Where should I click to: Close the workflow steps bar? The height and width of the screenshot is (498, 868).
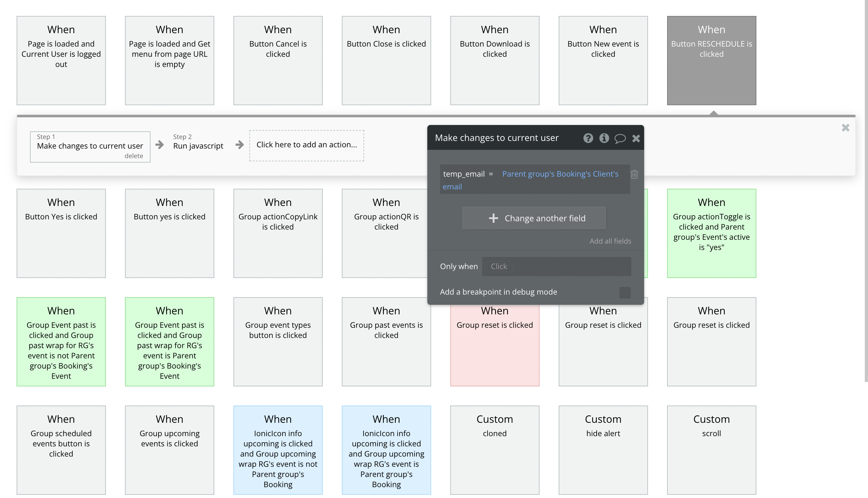(845, 128)
